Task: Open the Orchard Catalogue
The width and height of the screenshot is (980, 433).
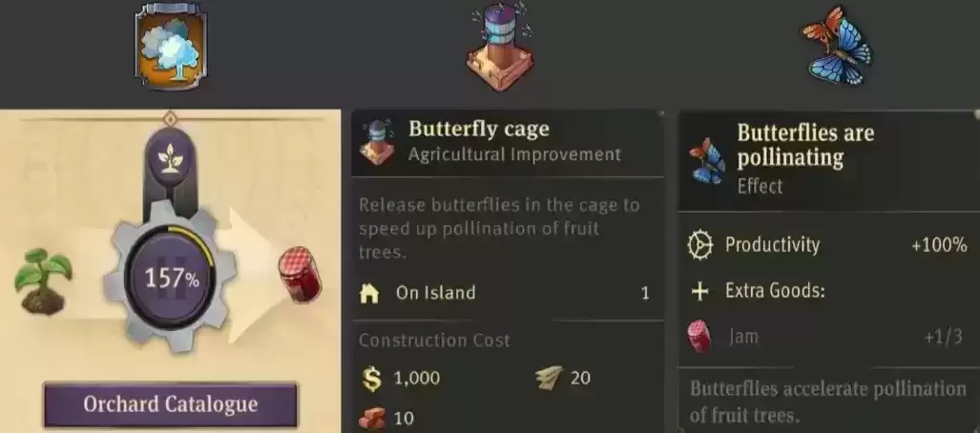Action: (x=171, y=404)
